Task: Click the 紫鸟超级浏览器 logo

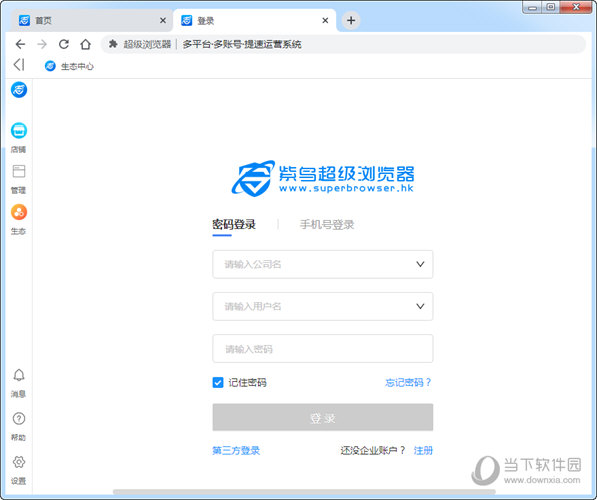Action: coord(322,178)
